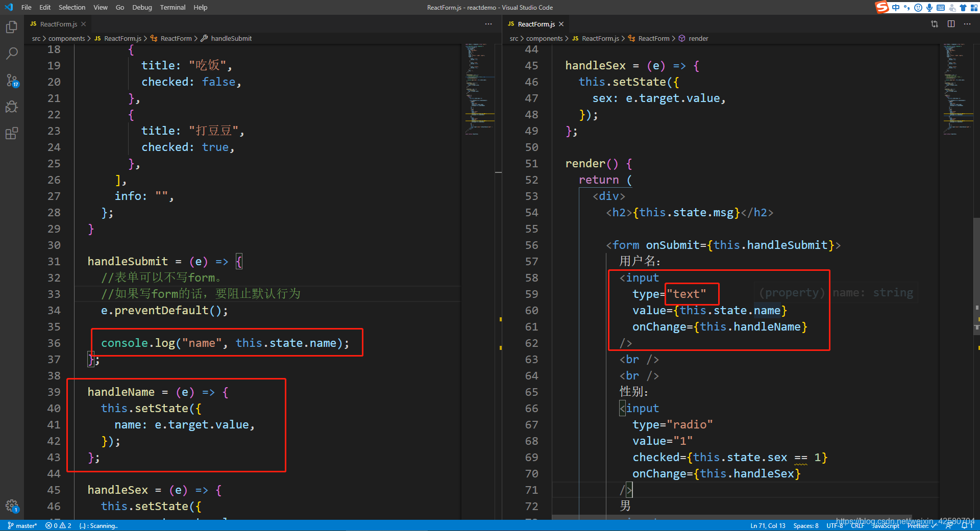980x531 pixels.
Task: Click src in left breadcrumb
Action: (x=36, y=38)
